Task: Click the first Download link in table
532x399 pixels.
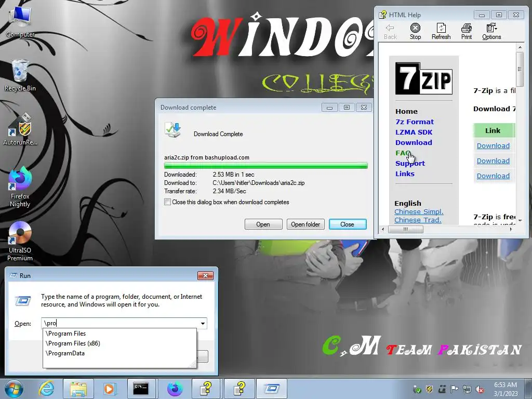Action: coord(493,146)
